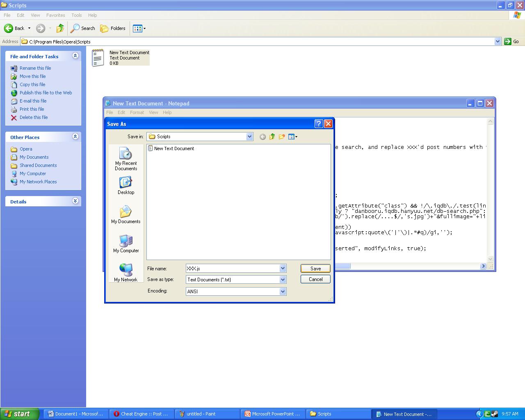525x420 pixels.
Task: Click the Start button
Action: click(20, 414)
